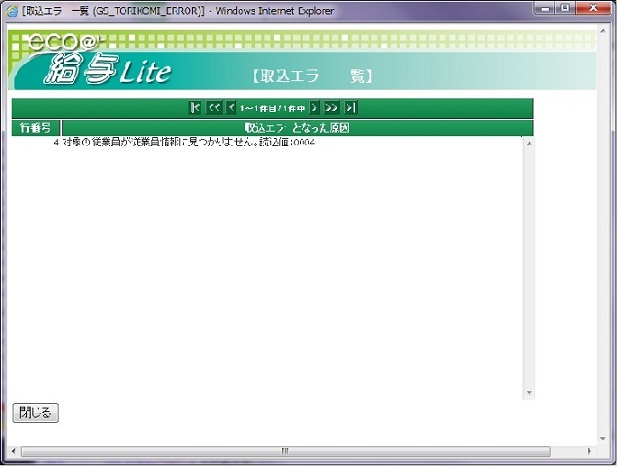Go to the next page with single-right arrow
This screenshot has width=620, height=468.
point(314,108)
